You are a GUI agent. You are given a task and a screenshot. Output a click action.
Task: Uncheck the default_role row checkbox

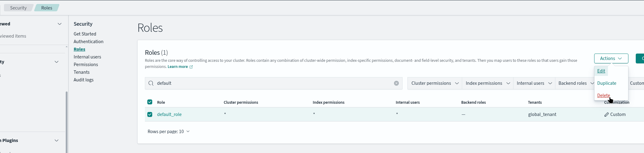[150, 114]
